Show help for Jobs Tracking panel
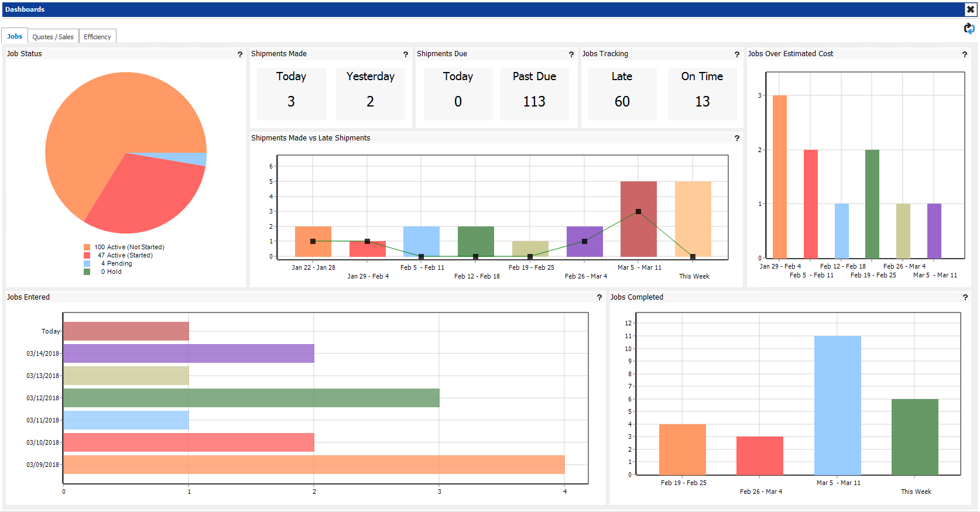Viewport: 980px width, 512px height. click(x=736, y=54)
